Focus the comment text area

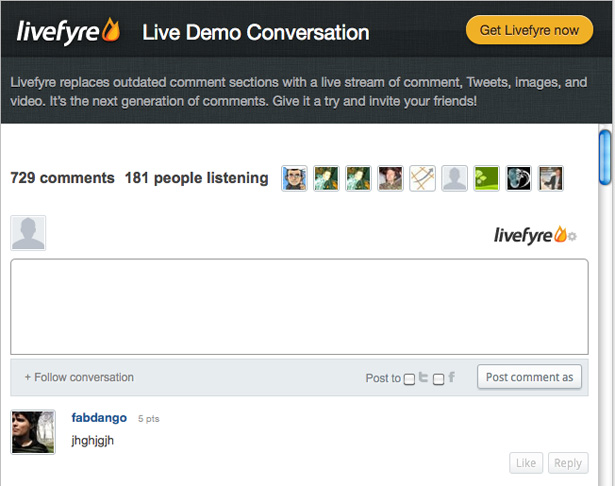(299, 307)
